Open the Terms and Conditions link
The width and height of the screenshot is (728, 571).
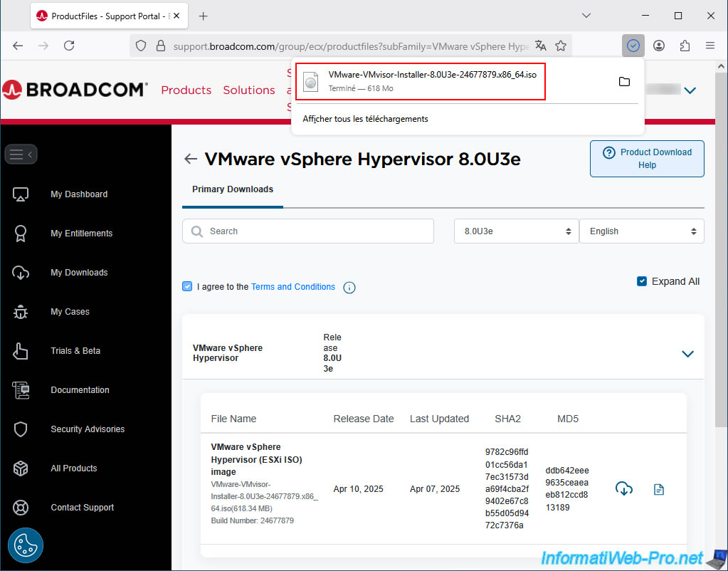tap(292, 287)
